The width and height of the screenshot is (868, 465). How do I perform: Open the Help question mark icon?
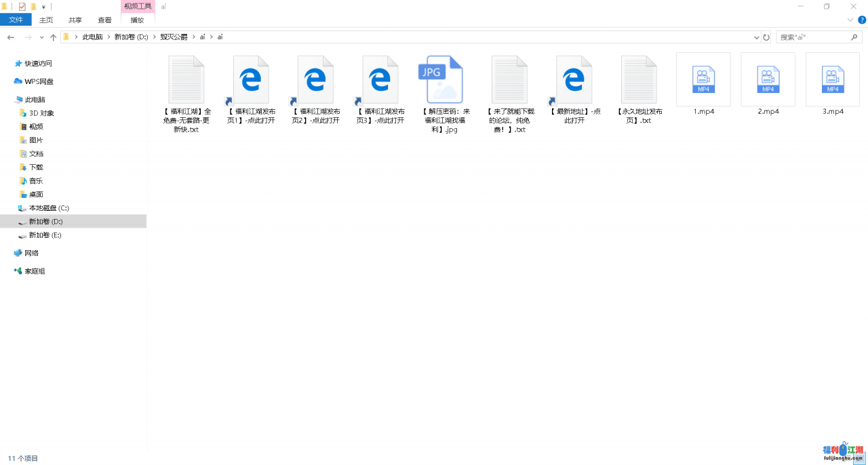[x=862, y=20]
